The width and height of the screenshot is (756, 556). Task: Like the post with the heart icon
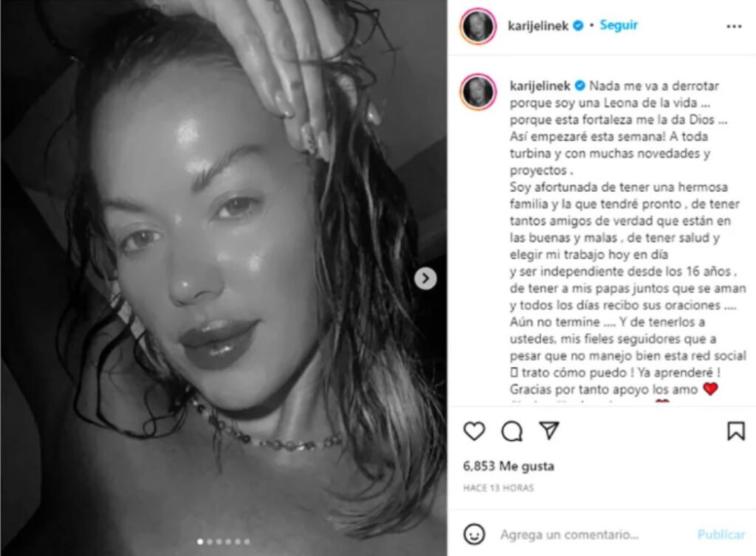point(474,430)
